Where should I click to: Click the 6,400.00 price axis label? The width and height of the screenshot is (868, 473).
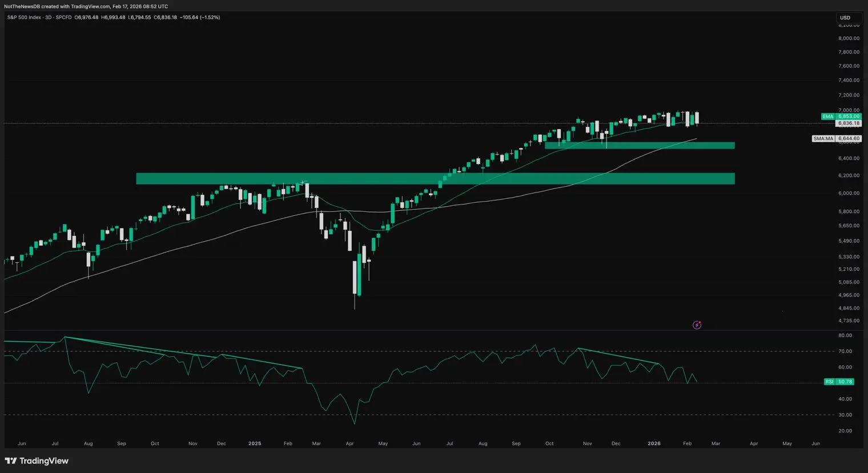coord(849,158)
